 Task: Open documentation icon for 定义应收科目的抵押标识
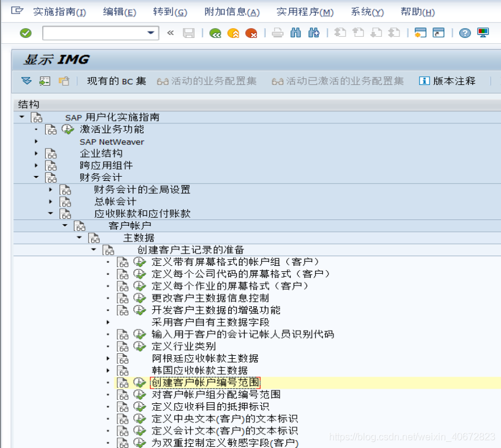(x=123, y=407)
